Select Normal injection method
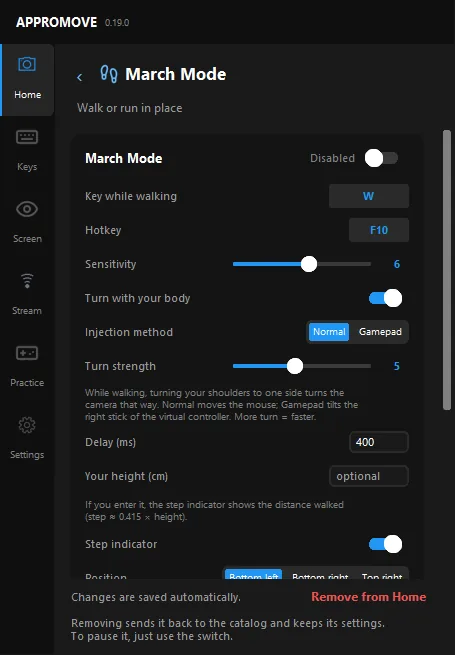This screenshot has height=655, width=455. pos(329,332)
